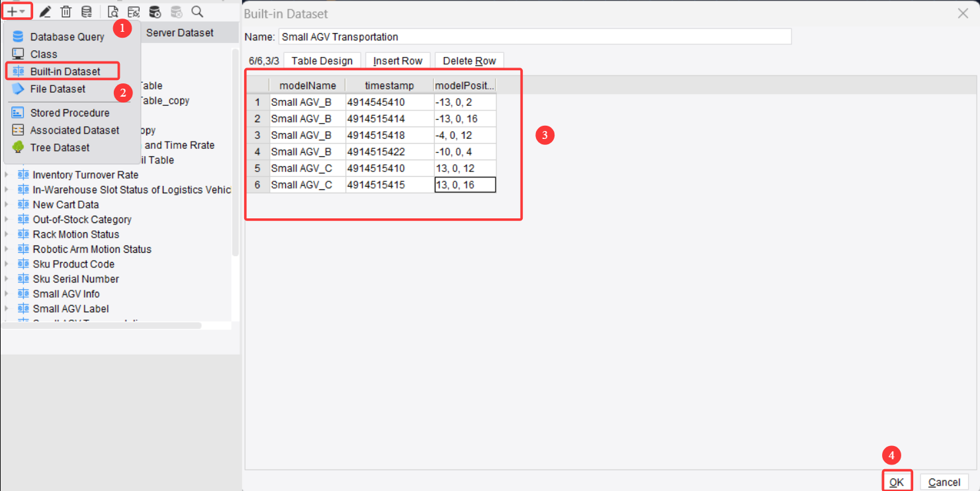
Task: Click the Insert Row button
Action: click(398, 61)
